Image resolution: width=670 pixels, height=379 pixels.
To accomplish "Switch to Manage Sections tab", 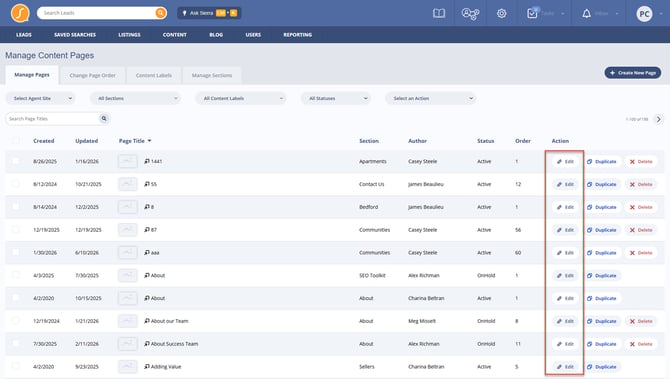I will [212, 75].
